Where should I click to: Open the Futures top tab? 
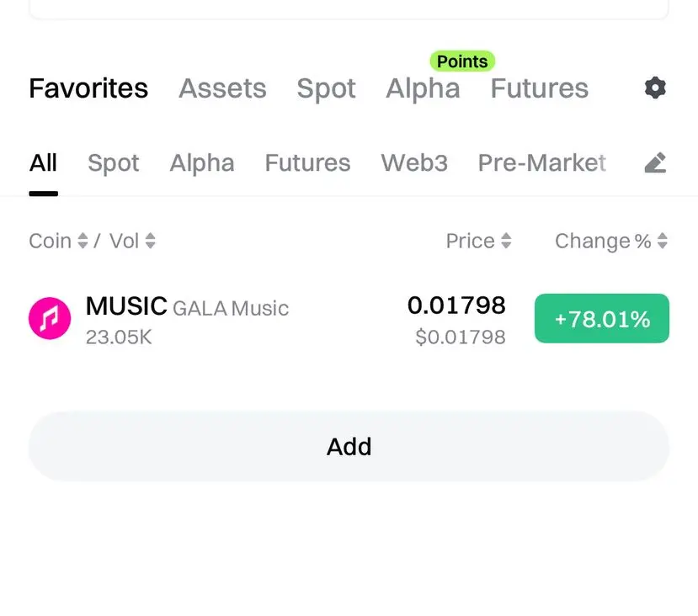pos(539,88)
